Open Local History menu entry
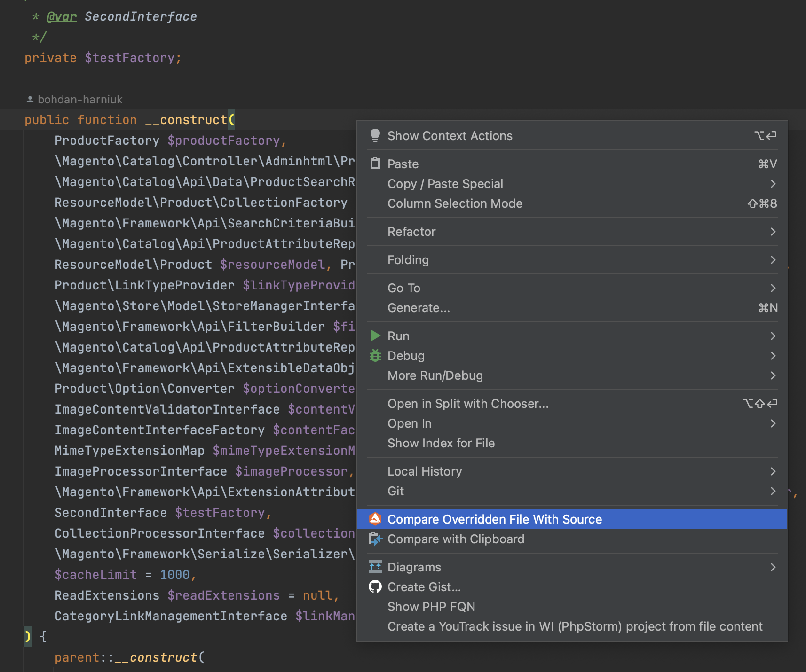Viewport: 806px width, 672px height. coord(572,471)
